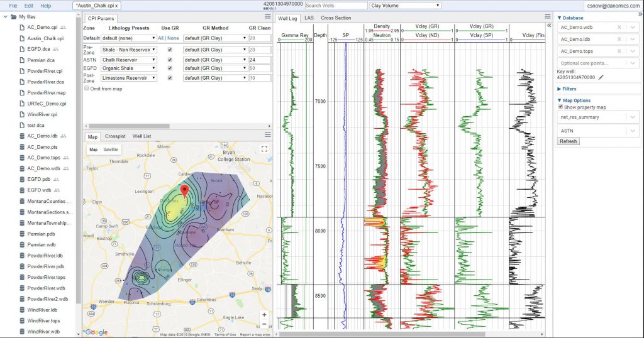Click the EGFD.dca file icon
The width and height of the screenshot is (644, 338).
coord(22,49)
